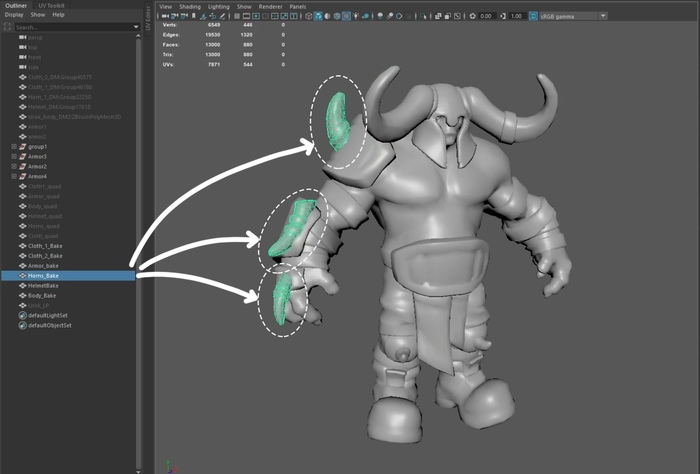Image resolution: width=700 pixels, height=474 pixels.
Task: Click the XRay icon in panel toolbar
Action: coord(438,16)
